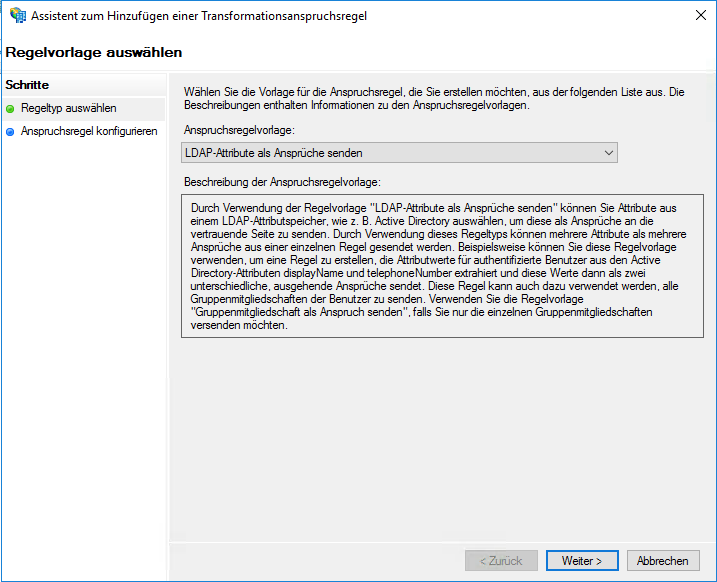Click the wizard icon in the title bar

[x=17, y=16]
